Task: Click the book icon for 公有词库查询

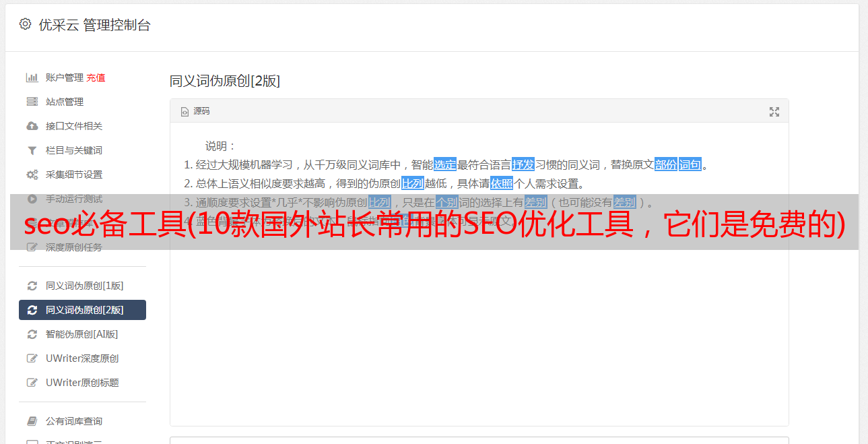Action: [32, 421]
